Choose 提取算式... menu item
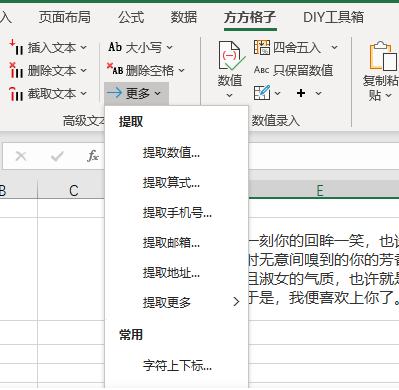Screen dimensions: 399x390 point(177,183)
